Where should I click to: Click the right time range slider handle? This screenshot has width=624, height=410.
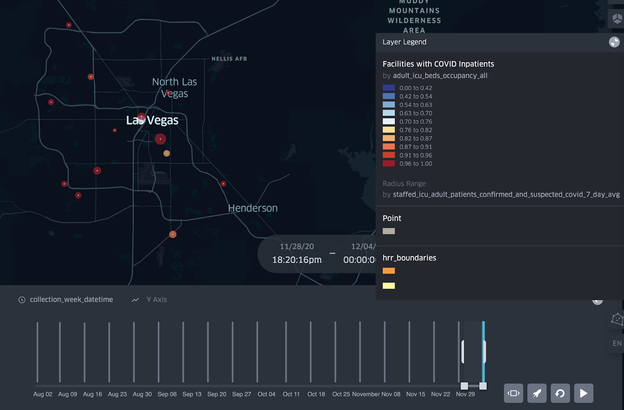coord(483,386)
